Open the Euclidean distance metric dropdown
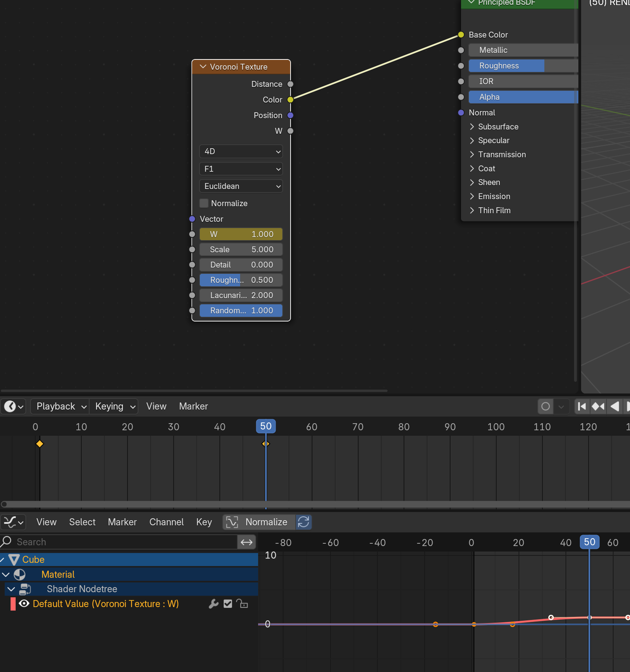The image size is (630, 672). [241, 186]
